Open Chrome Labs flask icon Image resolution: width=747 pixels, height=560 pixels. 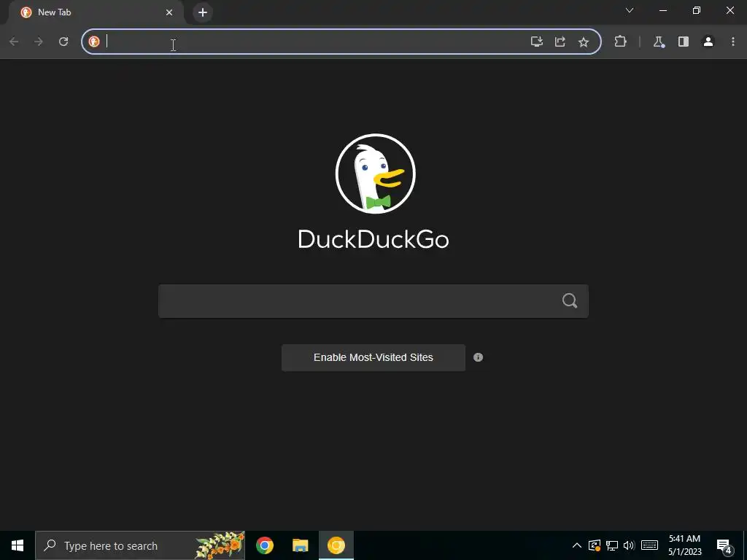[659, 42]
